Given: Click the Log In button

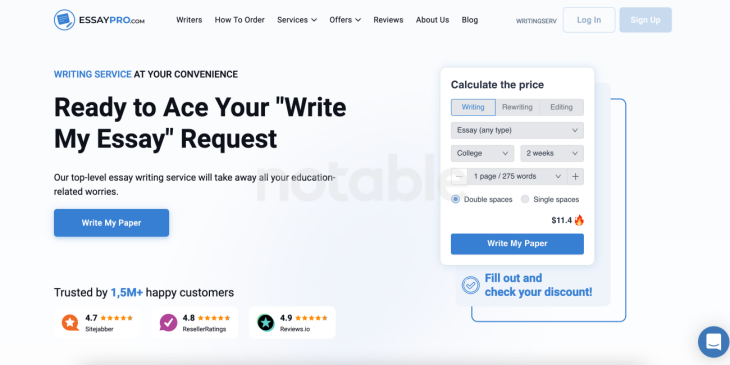Looking at the screenshot, I should click(589, 20).
